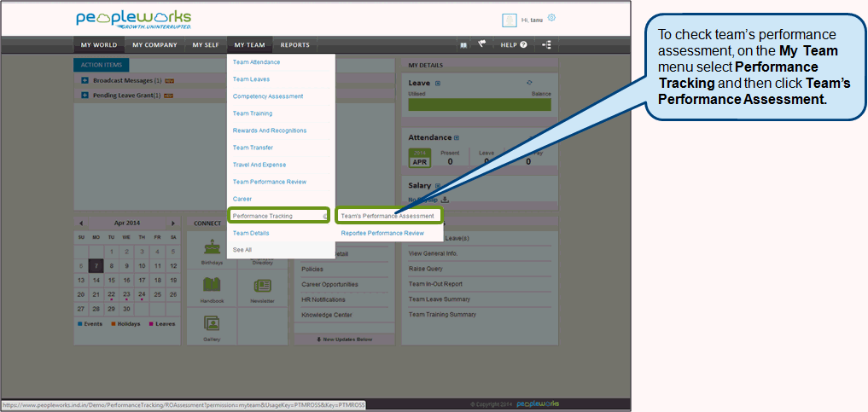Open settings gear next to Hi, tanu
This screenshot has width=868, height=412.
551,18
